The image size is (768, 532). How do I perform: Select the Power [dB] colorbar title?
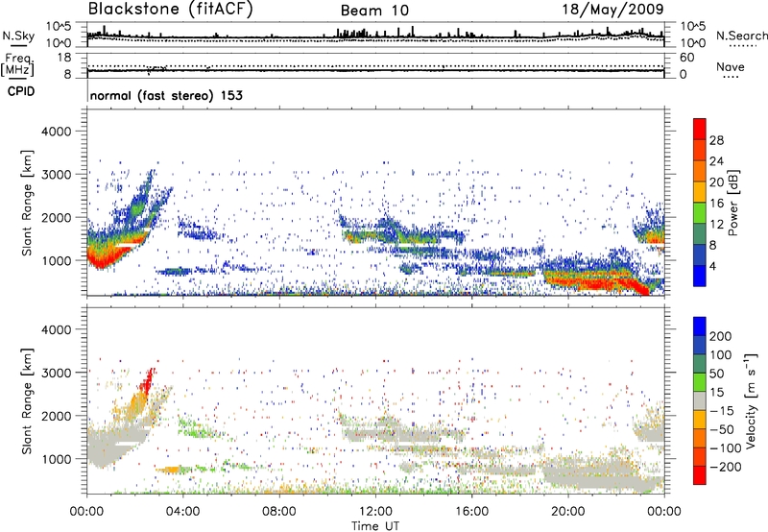pos(732,203)
